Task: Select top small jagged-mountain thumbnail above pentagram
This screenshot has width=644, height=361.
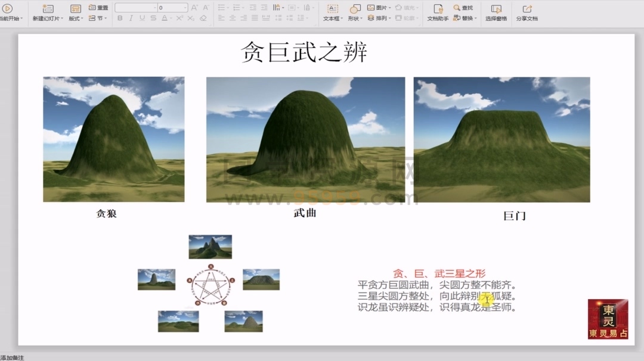Action: coord(210,247)
